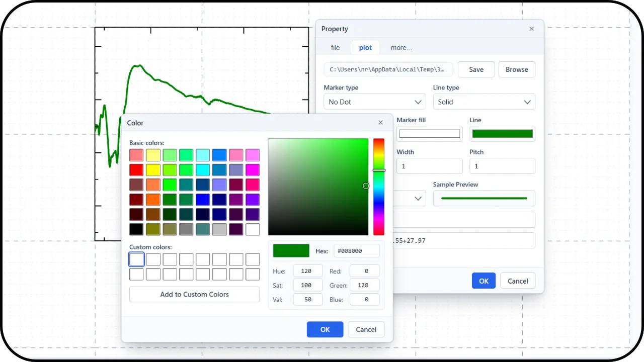Click the rainbow hue slider handle

[x=379, y=170]
